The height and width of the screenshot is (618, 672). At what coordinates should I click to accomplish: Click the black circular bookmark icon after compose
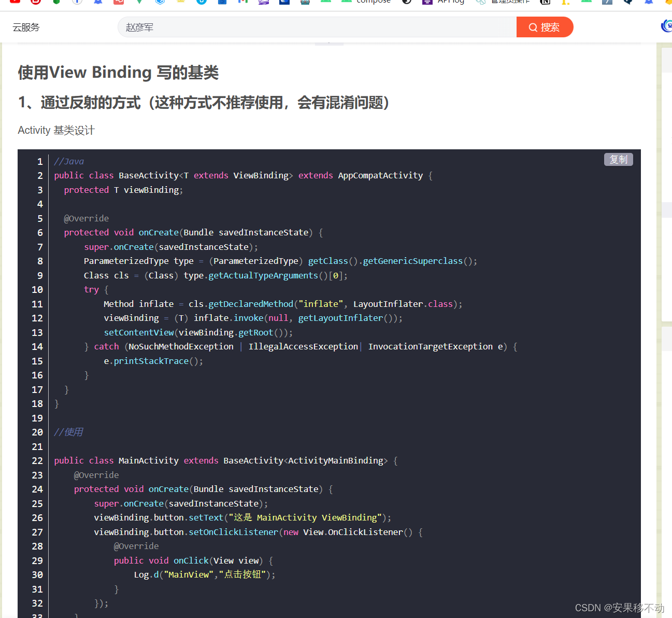coord(407,2)
